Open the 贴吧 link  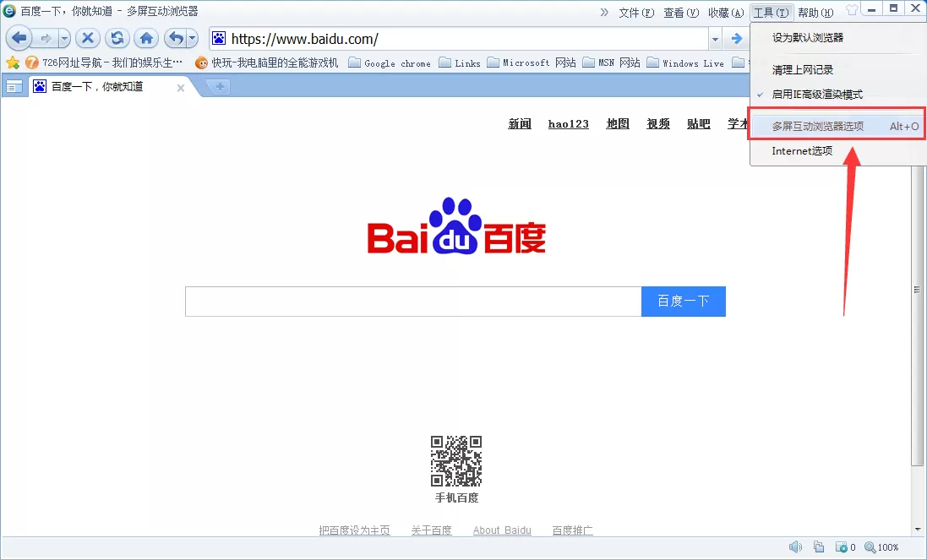click(698, 123)
